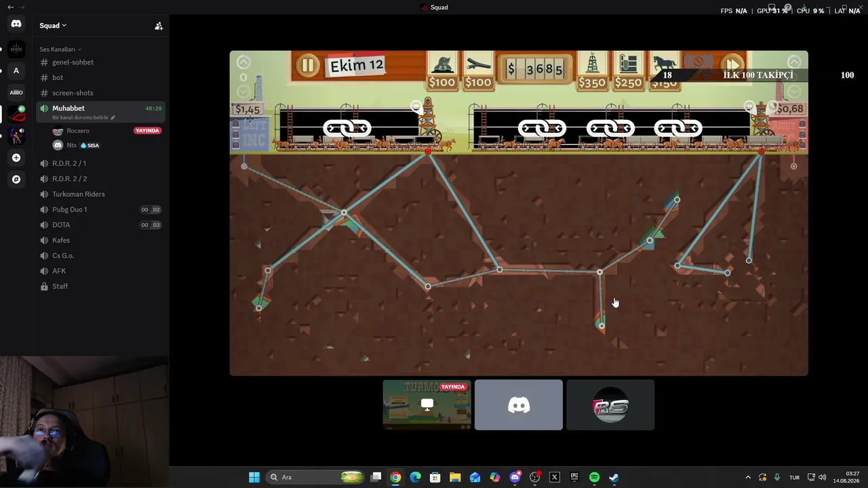Viewport: 868px width, 488px height.
Task: Click the $3685 money counter
Action: [535, 68]
